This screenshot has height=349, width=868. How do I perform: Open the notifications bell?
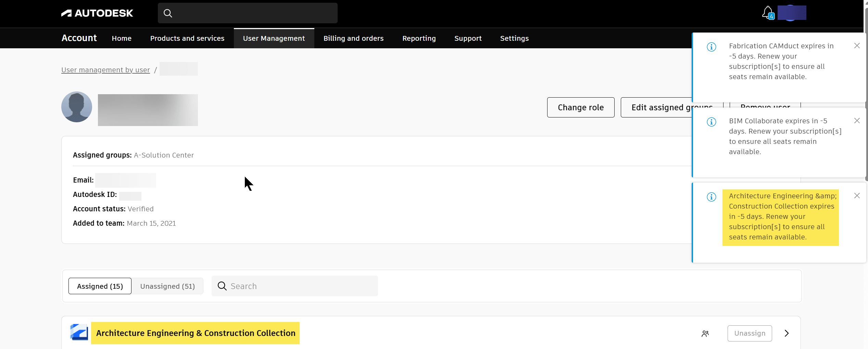pos(768,13)
